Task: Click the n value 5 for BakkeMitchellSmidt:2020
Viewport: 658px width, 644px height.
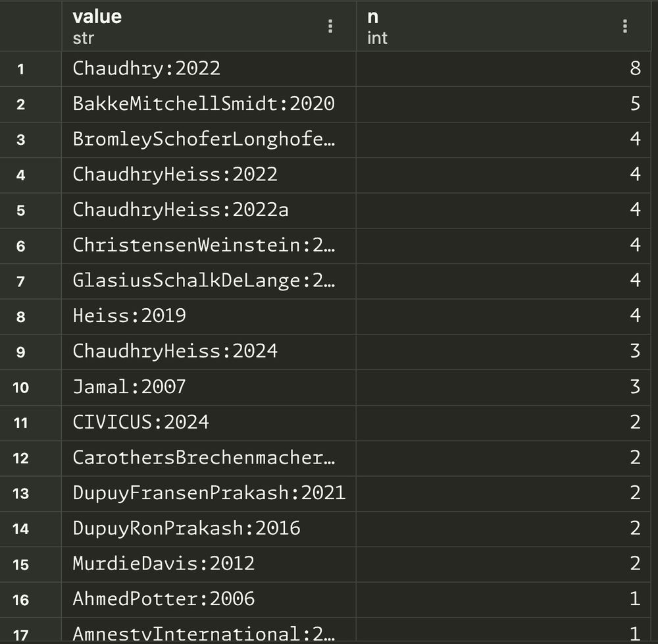Action: (x=503, y=104)
